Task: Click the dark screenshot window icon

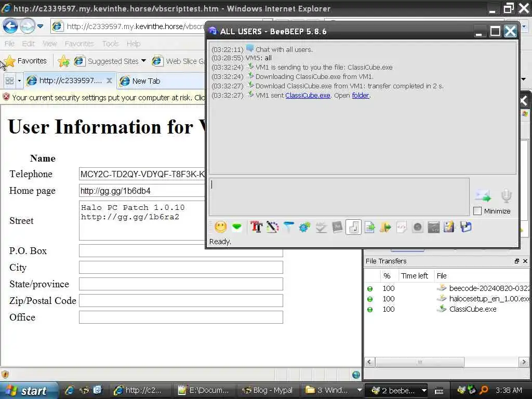Action: pos(434,227)
